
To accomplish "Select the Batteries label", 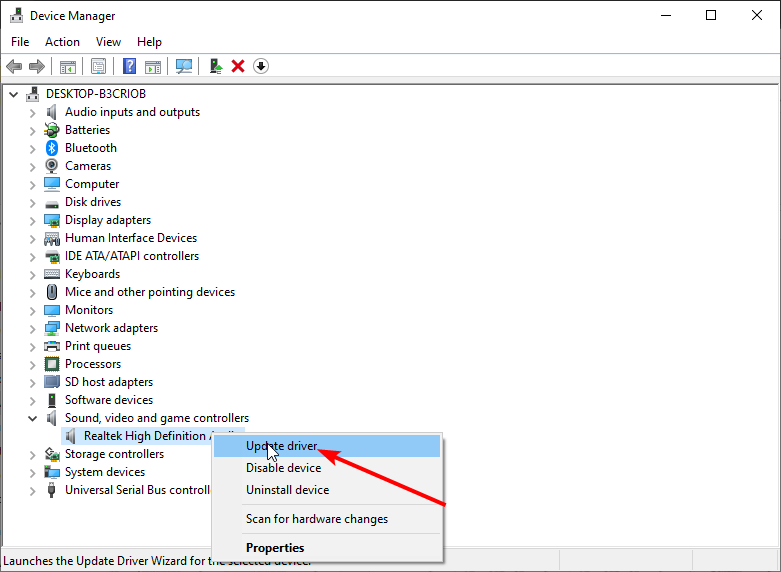I will coord(87,130).
